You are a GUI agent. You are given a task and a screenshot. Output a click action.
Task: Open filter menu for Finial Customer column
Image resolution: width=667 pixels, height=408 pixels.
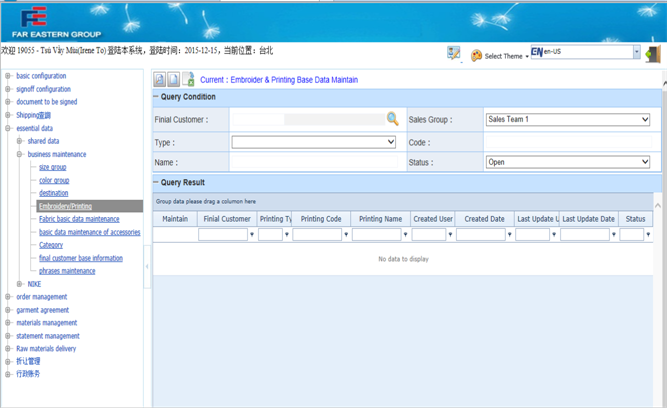click(252, 235)
